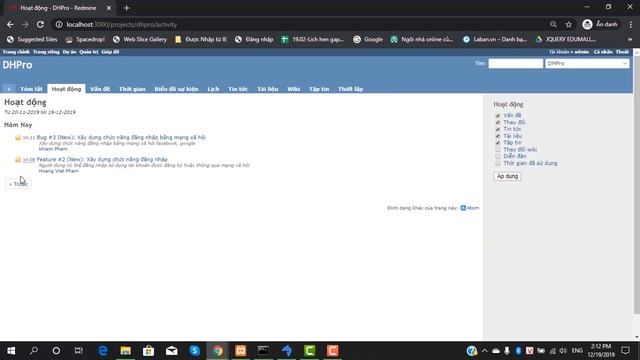Open the Lịch tab
Image resolution: width=640 pixels, height=360 pixels.
(213, 89)
